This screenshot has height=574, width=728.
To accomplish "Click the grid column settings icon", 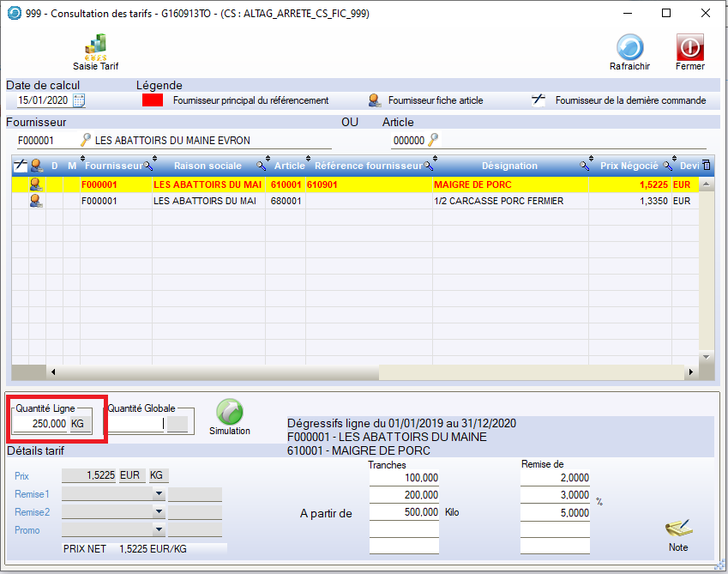I will (707, 165).
